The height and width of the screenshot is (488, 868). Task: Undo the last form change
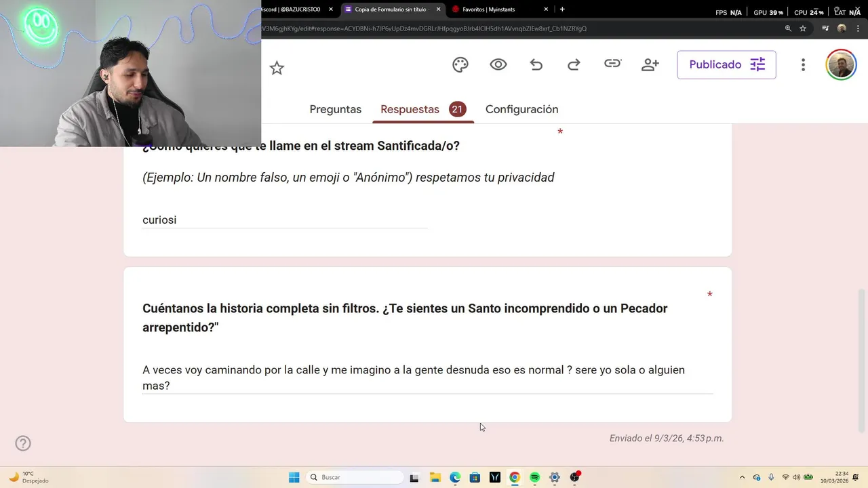[x=536, y=64]
